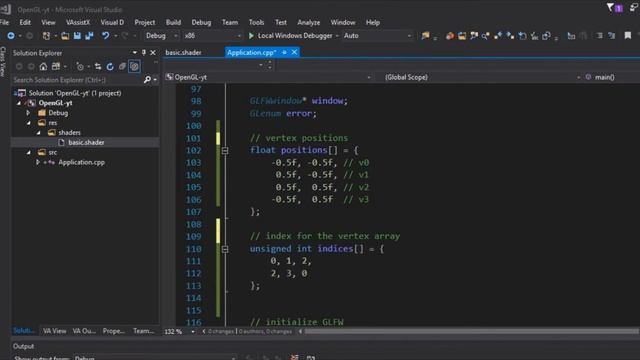Image resolution: width=640 pixels, height=360 pixels.
Task: Open the OpenGL-yt project scope dropdown
Action: pyautogui.click(x=268, y=77)
